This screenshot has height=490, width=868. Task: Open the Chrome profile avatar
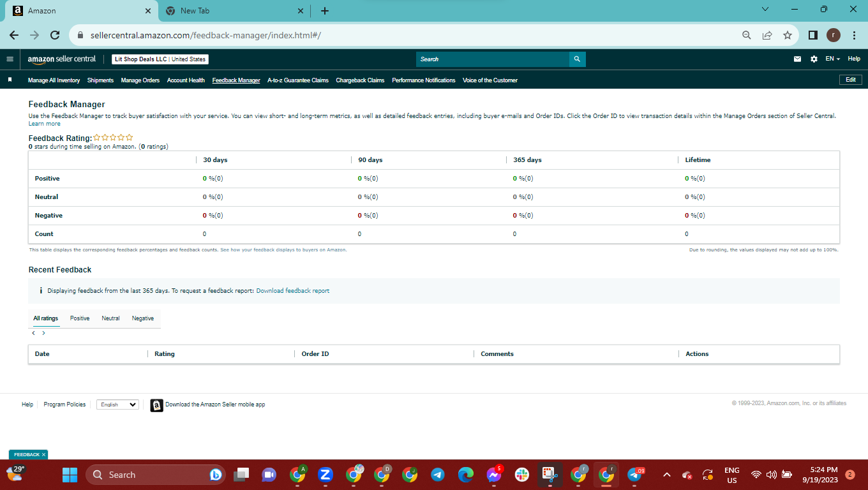[834, 35]
